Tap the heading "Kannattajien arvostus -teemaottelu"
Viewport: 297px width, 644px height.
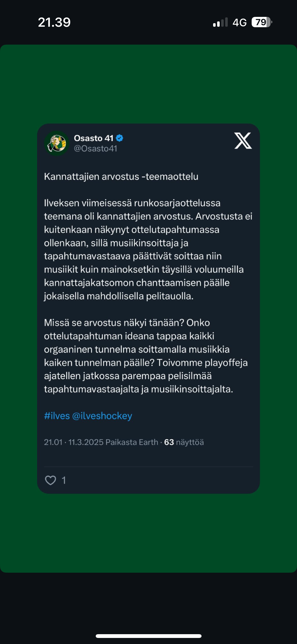[121, 176]
